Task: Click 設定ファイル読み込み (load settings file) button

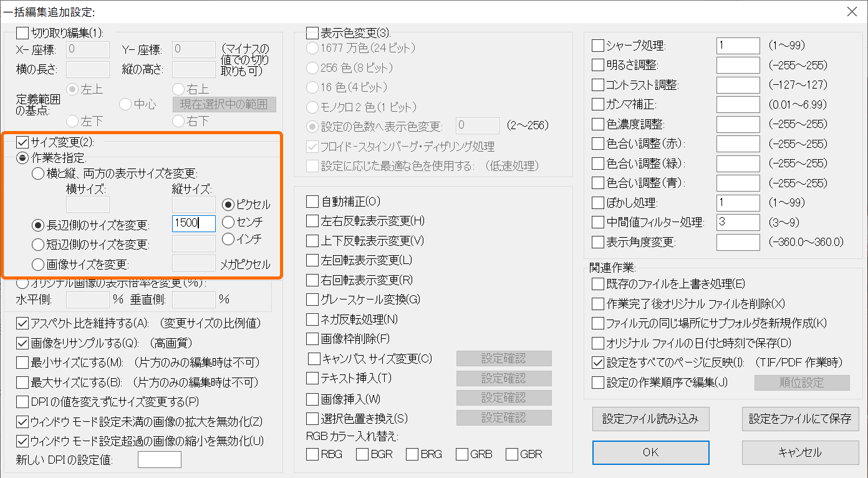Action: click(650, 419)
